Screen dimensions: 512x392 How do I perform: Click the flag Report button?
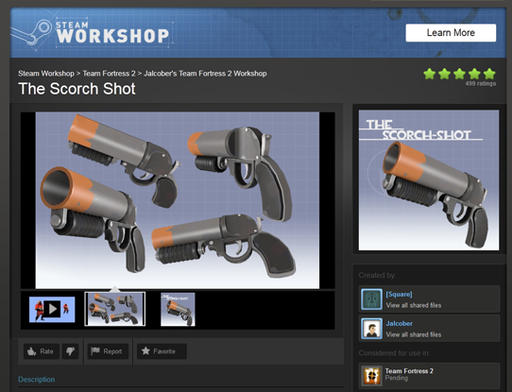pos(108,351)
